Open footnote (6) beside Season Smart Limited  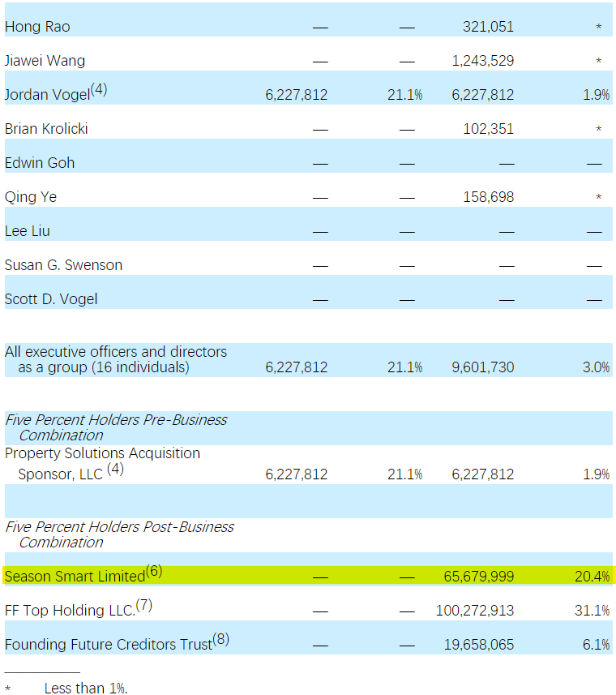(x=154, y=572)
